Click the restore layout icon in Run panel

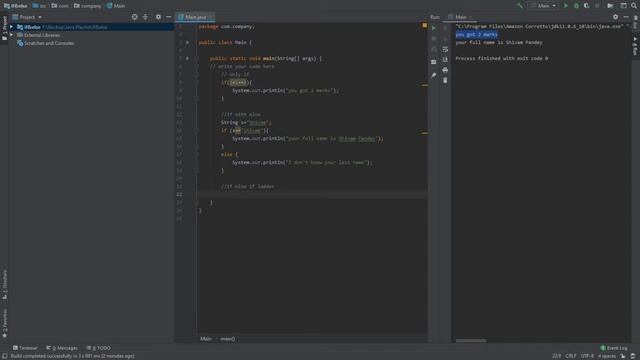click(434, 62)
